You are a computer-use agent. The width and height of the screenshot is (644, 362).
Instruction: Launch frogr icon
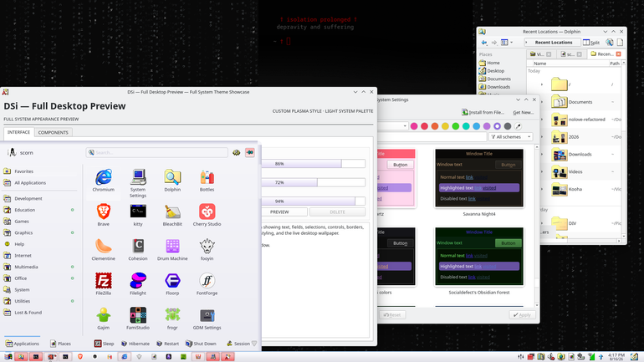172,319
